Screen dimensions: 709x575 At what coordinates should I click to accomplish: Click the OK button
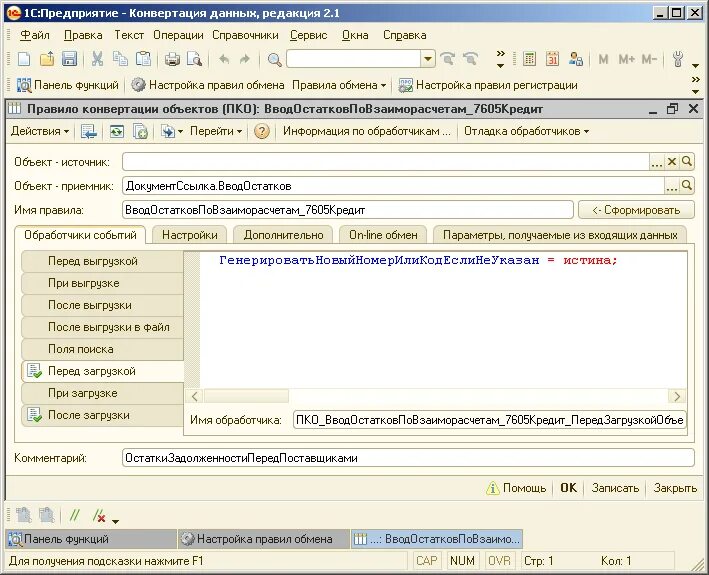click(x=568, y=488)
